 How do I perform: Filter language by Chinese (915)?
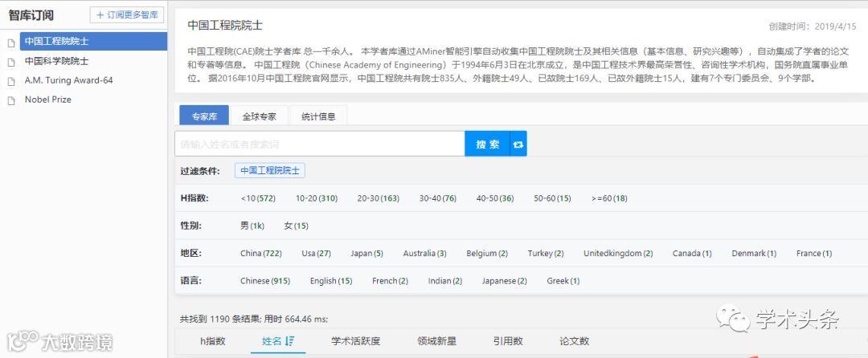tap(265, 281)
